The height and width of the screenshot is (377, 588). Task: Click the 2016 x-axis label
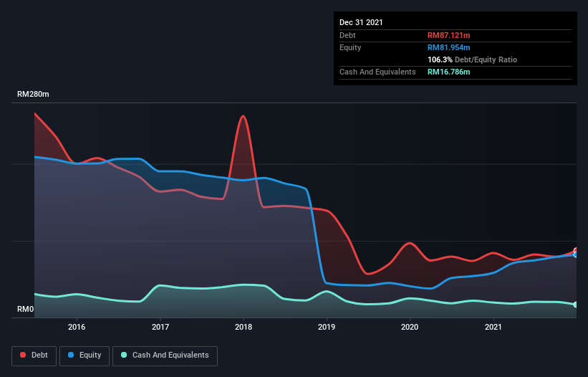77,327
